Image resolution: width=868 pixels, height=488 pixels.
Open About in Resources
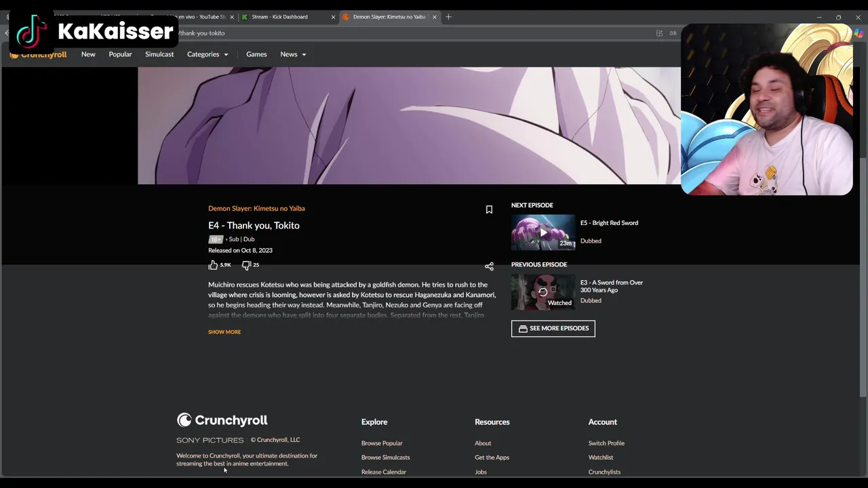(483, 443)
